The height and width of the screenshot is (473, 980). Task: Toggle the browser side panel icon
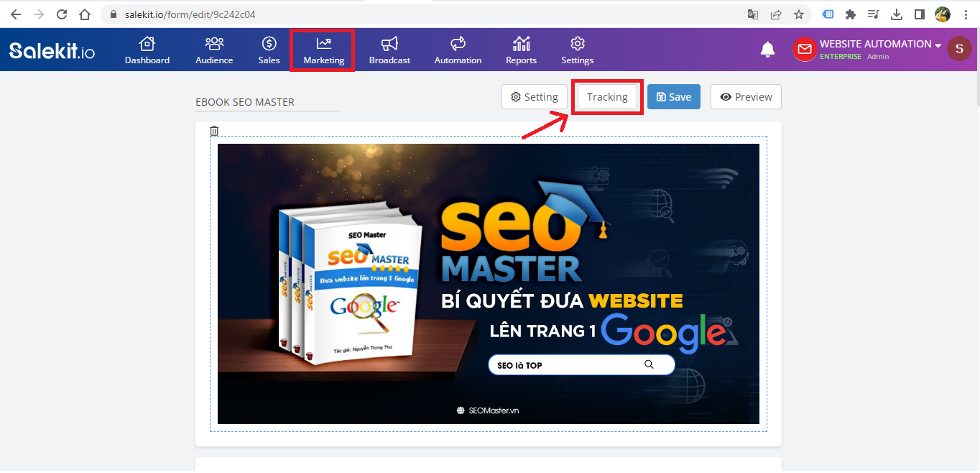coord(919,14)
